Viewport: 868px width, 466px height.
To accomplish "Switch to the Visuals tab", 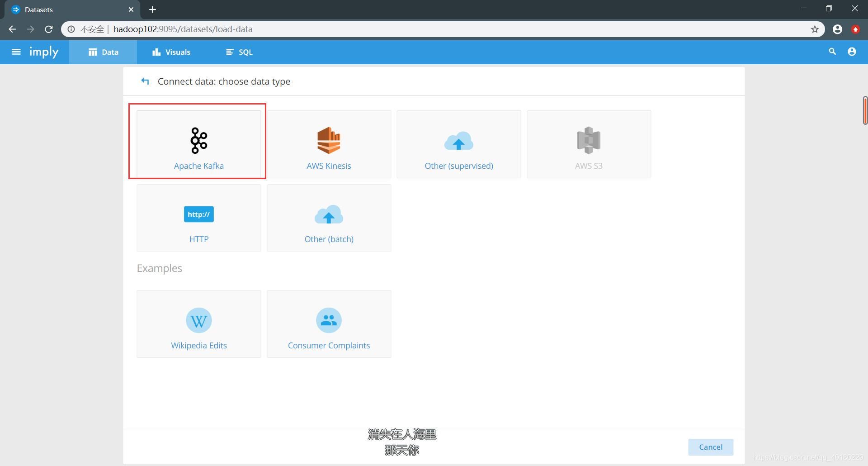I will click(171, 52).
